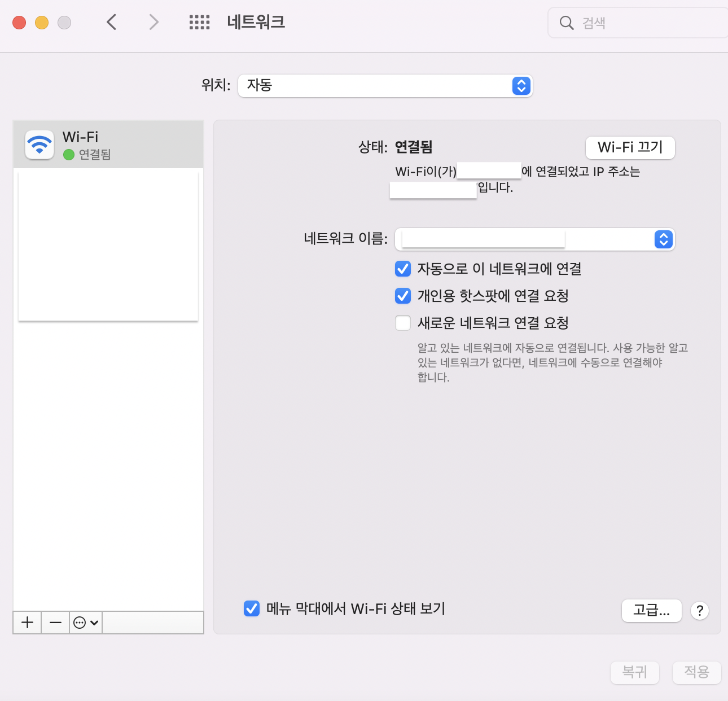Click the 적용 button

click(696, 672)
